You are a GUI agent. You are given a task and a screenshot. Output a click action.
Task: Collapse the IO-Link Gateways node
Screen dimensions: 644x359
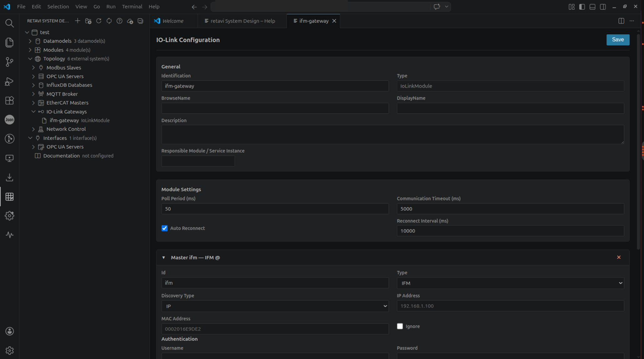coord(33,111)
